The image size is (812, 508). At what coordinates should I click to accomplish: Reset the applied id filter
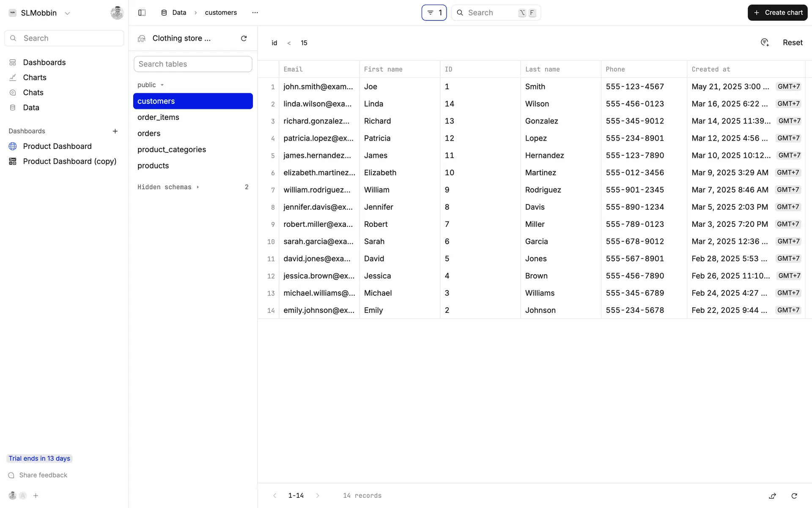pos(792,42)
